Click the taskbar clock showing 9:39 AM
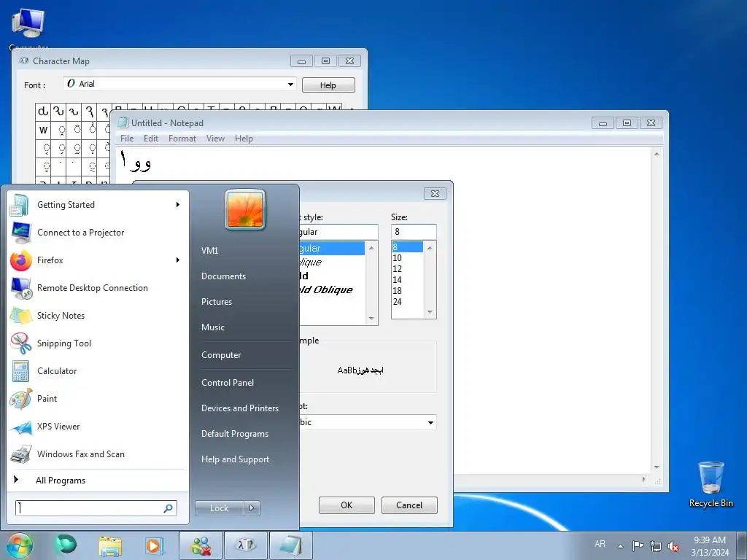The image size is (747, 560). tap(710, 546)
